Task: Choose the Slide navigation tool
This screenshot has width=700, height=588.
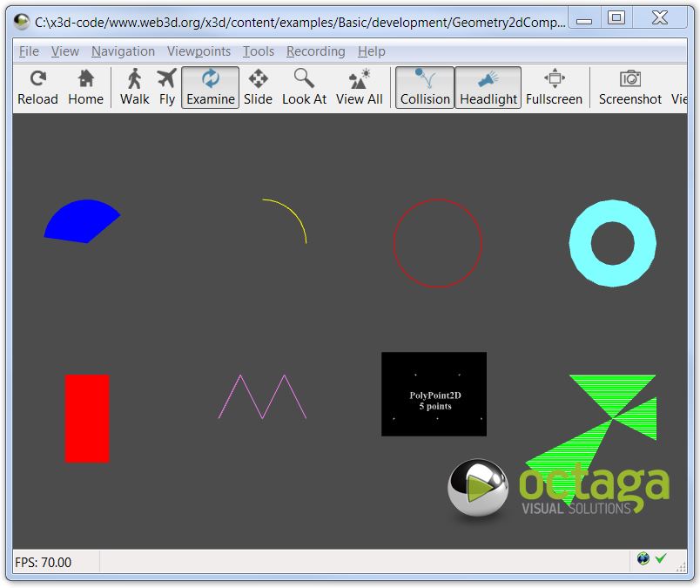Action: (x=258, y=87)
